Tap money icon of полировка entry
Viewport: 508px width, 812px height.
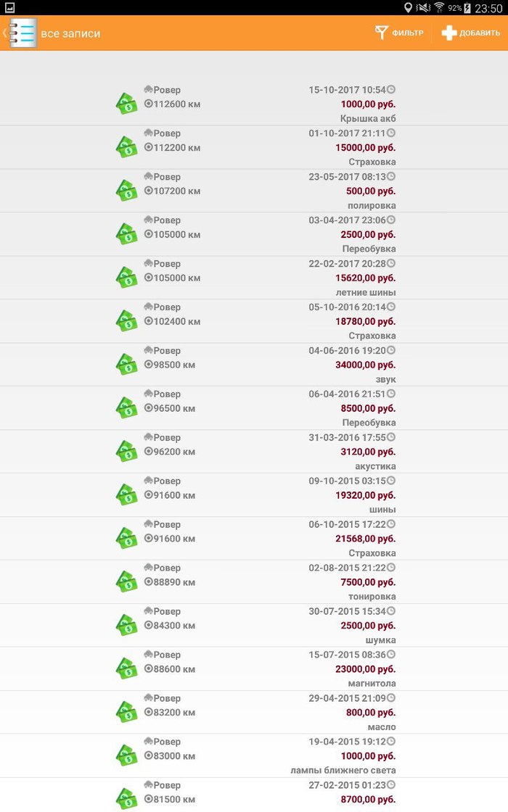[x=126, y=191]
